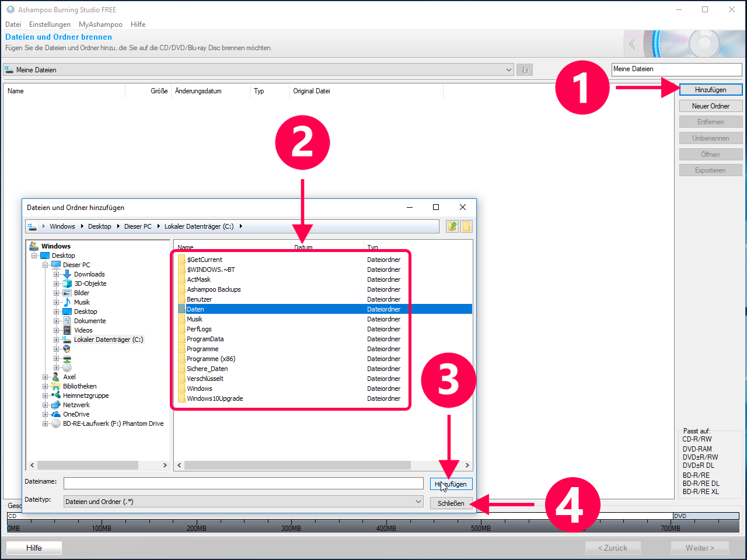This screenshot has width=747, height=560.
Task: Click folder icon of Sichere_Daten row
Action: (x=181, y=369)
